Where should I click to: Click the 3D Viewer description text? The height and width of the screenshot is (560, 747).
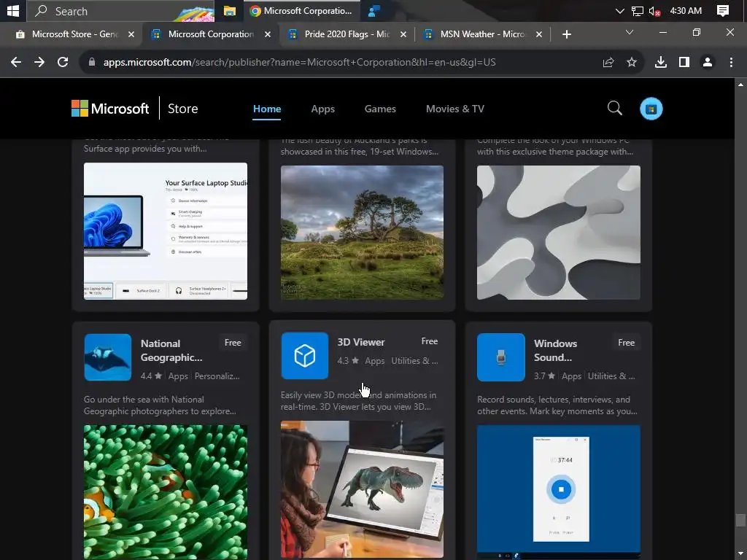coord(359,401)
